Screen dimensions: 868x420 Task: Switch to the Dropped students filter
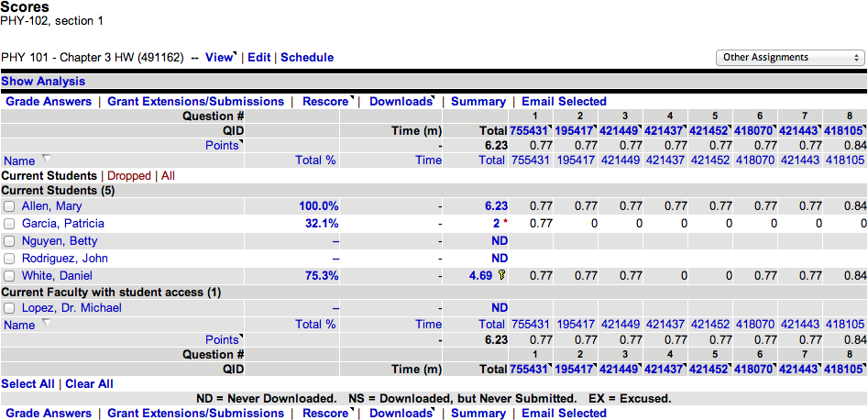128,176
